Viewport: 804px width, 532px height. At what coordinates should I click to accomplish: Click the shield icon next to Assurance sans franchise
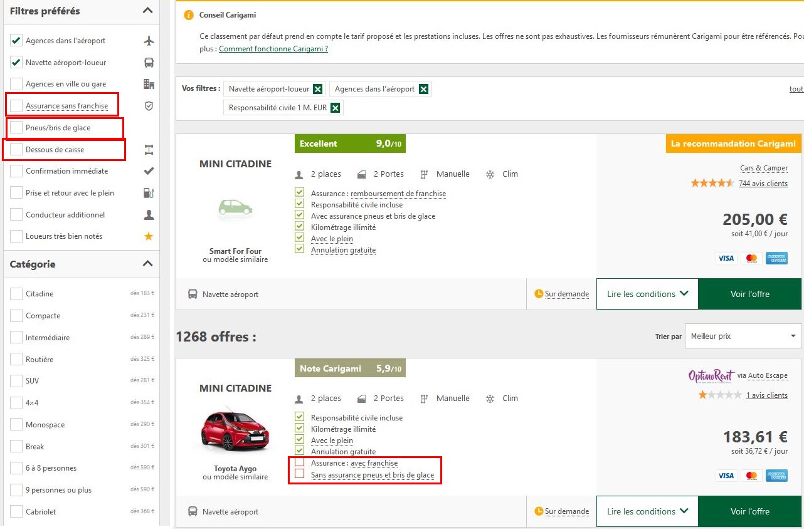[149, 106]
